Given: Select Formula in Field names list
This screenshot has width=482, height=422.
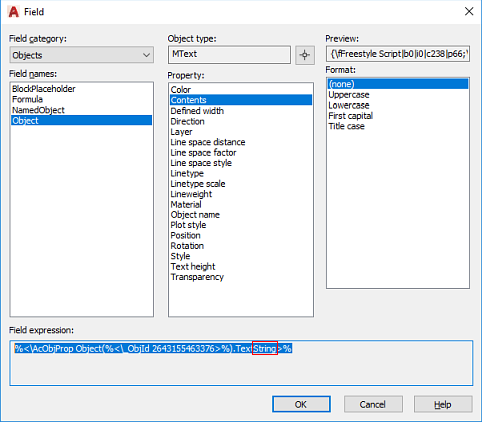Looking at the screenshot, I should click(x=27, y=99).
